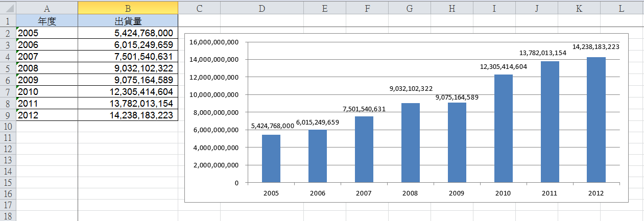The width and height of the screenshot is (644, 221).
Task: Select column A header
Action: point(47,8)
